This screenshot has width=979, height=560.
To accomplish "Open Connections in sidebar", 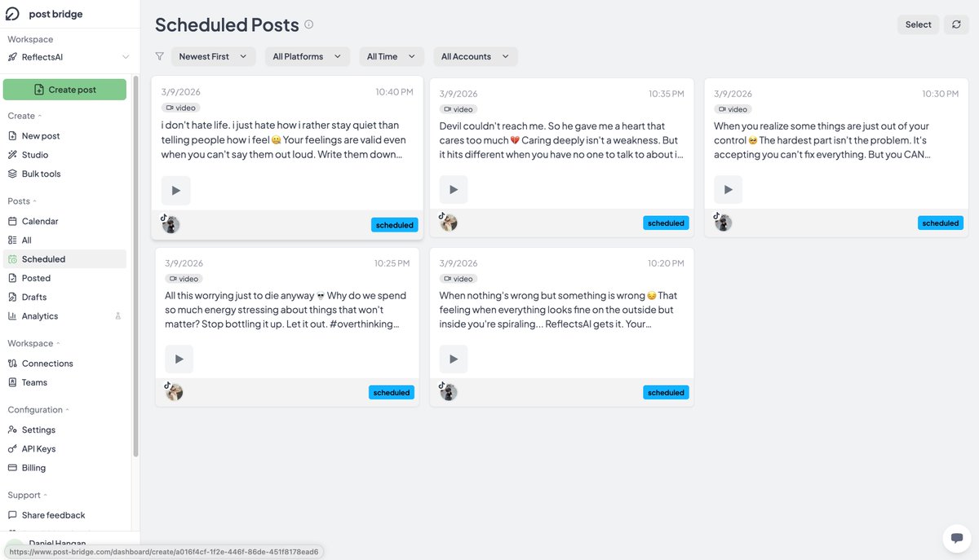I will coord(64,364).
